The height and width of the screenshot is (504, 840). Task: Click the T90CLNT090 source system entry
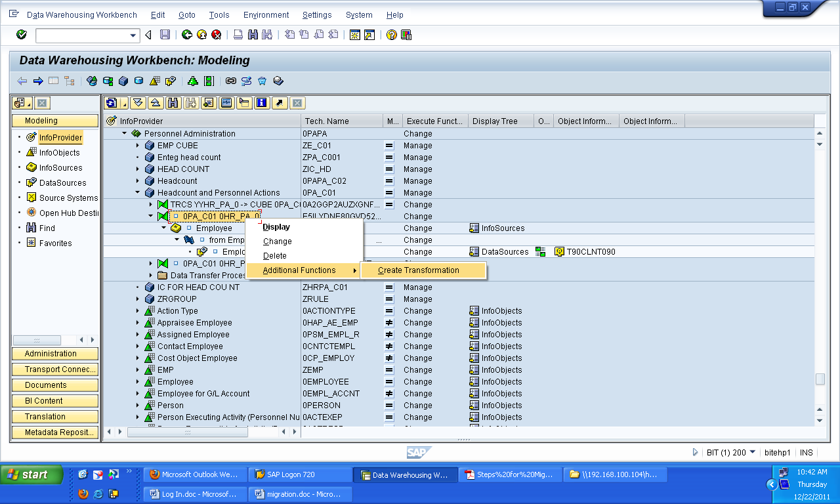[x=591, y=252]
